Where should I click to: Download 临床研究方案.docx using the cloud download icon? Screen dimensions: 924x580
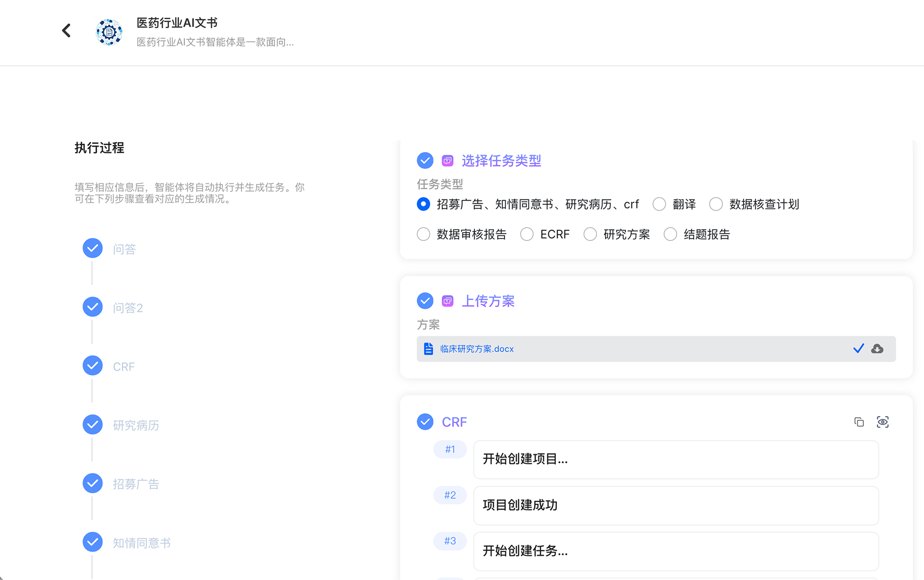tap(877, 348)
